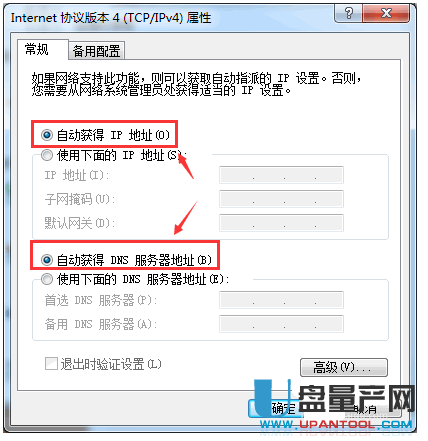Click the 高级 button

[344, 367]
